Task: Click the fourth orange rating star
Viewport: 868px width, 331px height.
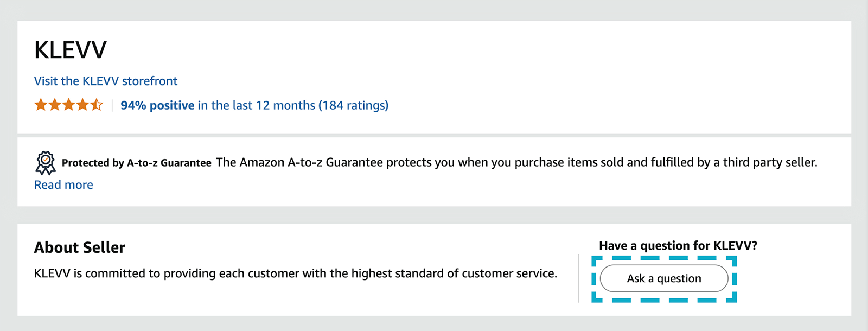Action: coord(82,105)
